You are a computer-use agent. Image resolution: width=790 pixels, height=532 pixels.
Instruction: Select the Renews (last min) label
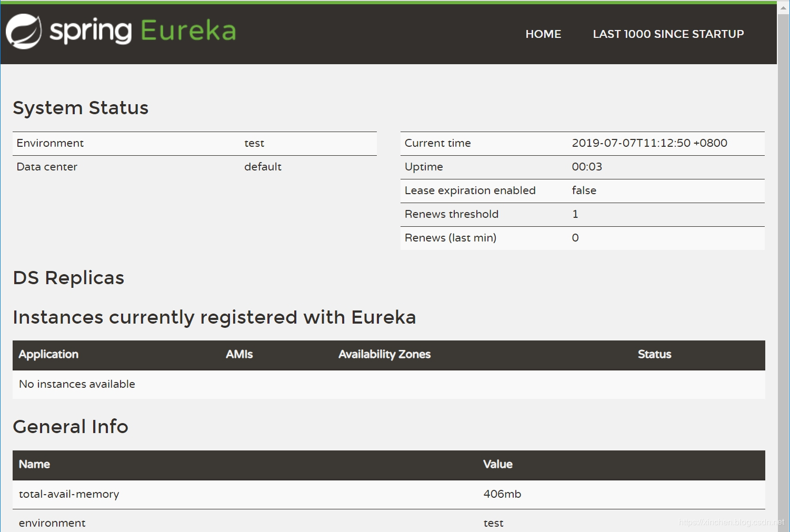pos(451,238)
